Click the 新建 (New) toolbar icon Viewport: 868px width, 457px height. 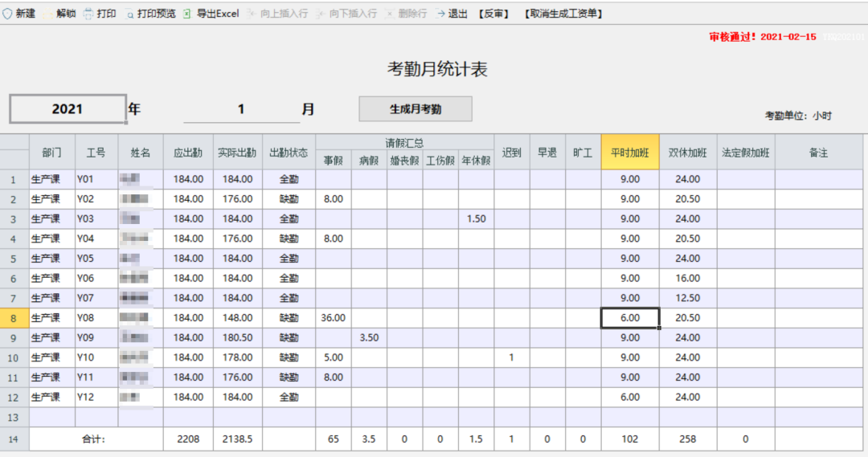coord(7,14)
